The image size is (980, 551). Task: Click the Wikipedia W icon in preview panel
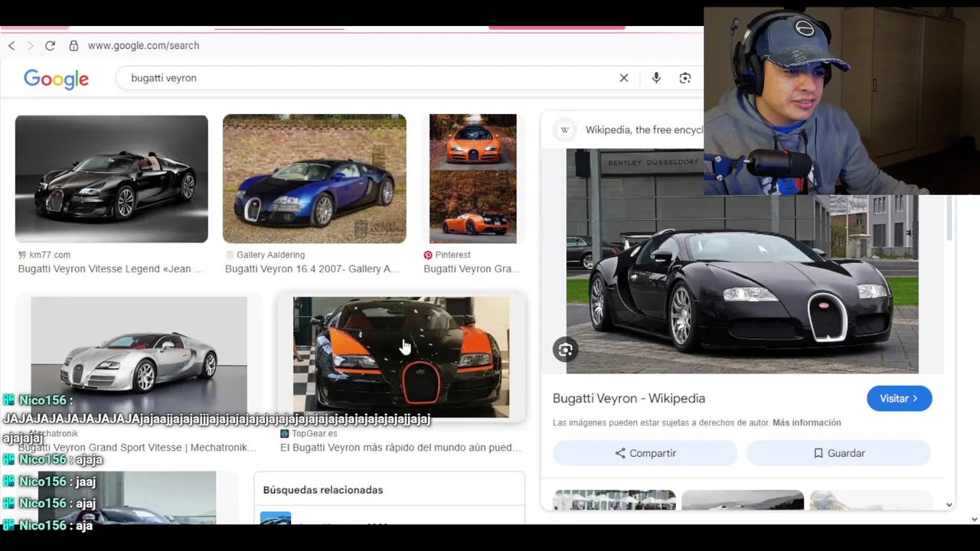tap(565, 130)
